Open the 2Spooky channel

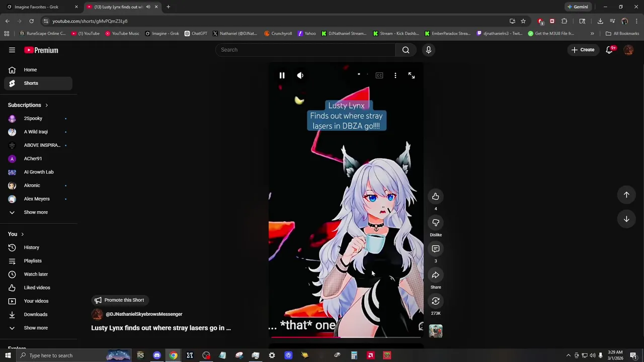click(x=38, y=119)
